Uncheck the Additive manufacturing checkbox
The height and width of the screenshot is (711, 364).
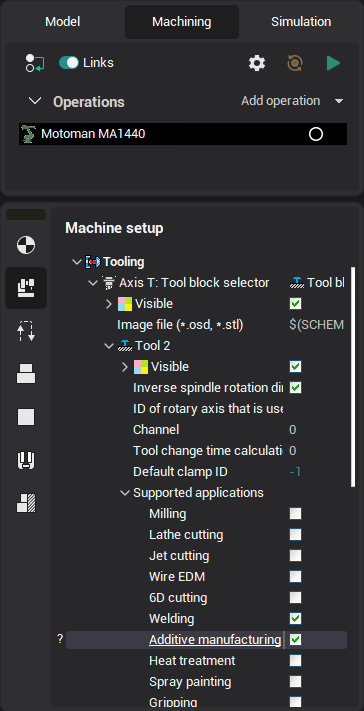[296, 640]
